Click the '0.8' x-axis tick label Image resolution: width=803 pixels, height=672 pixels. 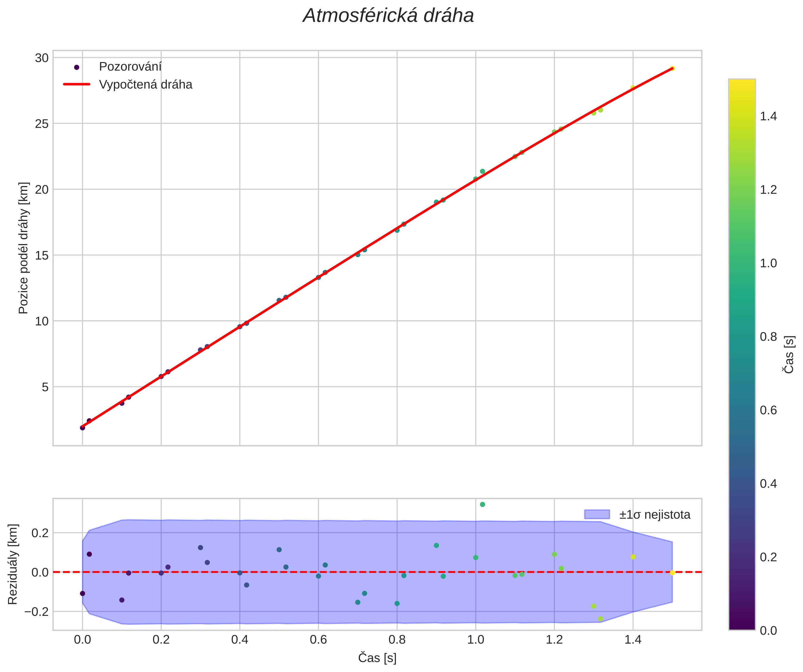(397, 640)
